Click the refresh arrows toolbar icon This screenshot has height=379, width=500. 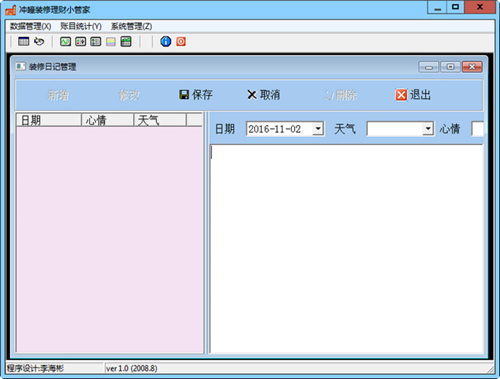click(39, 42)
